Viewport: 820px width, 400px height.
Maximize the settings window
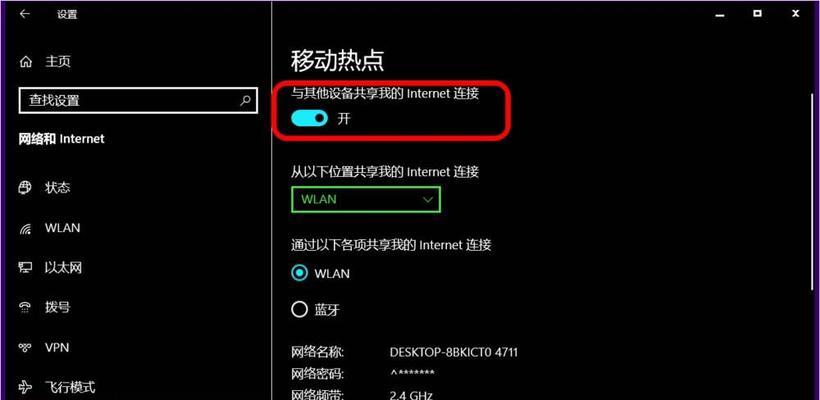[757, 14]
